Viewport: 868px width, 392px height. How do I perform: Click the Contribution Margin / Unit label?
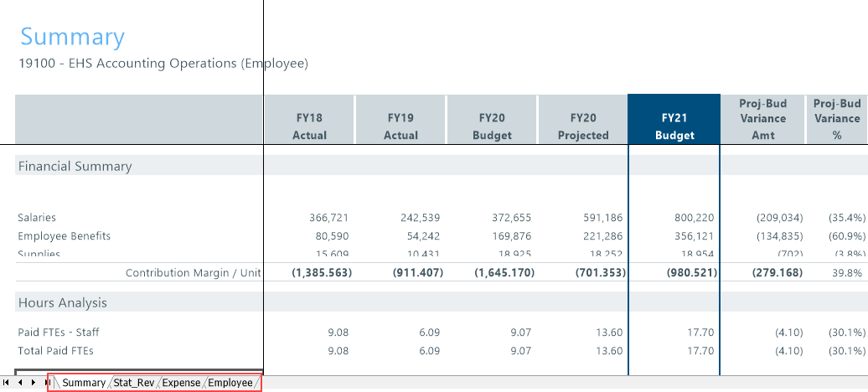click(x=193, y=273)
